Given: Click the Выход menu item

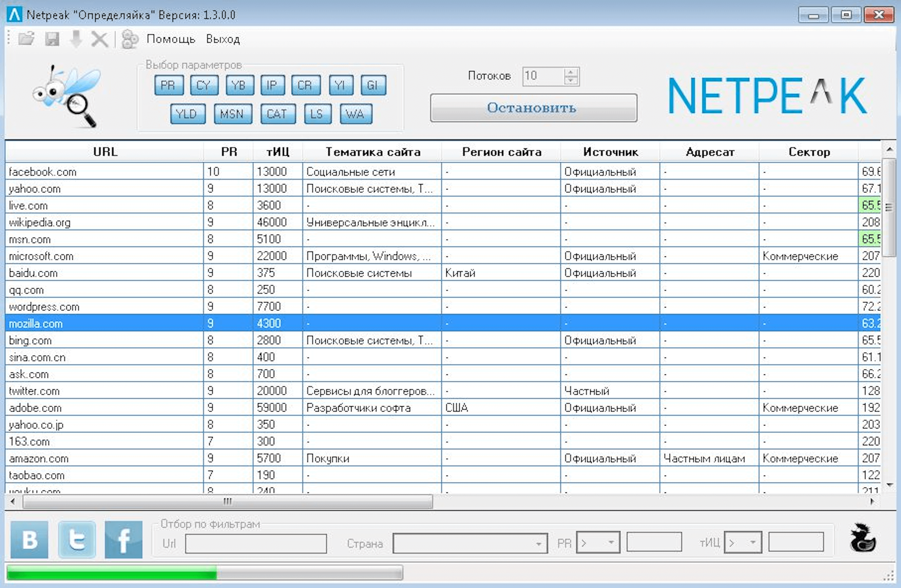Looking at the screenshot, I should click(223, 39).
